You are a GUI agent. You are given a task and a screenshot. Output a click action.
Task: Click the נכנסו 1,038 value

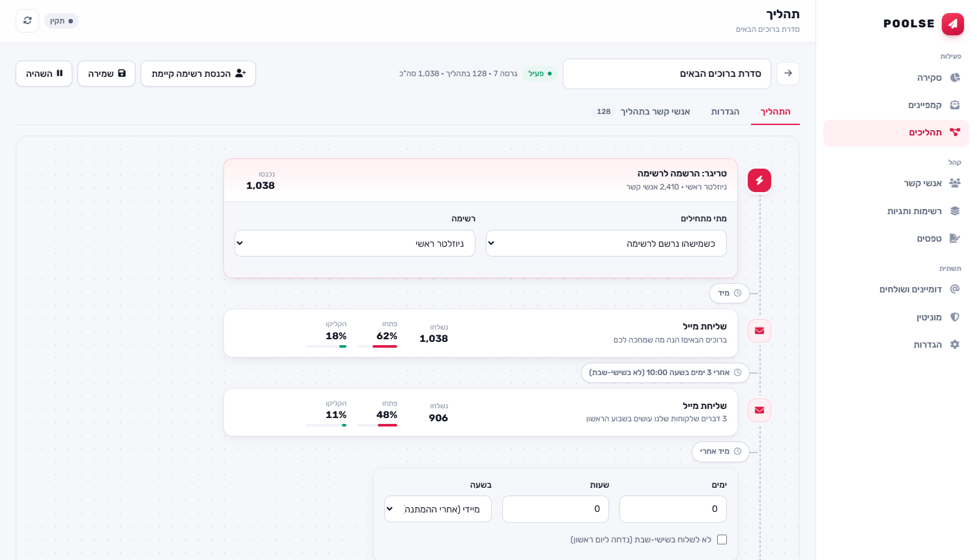(261, 186)
